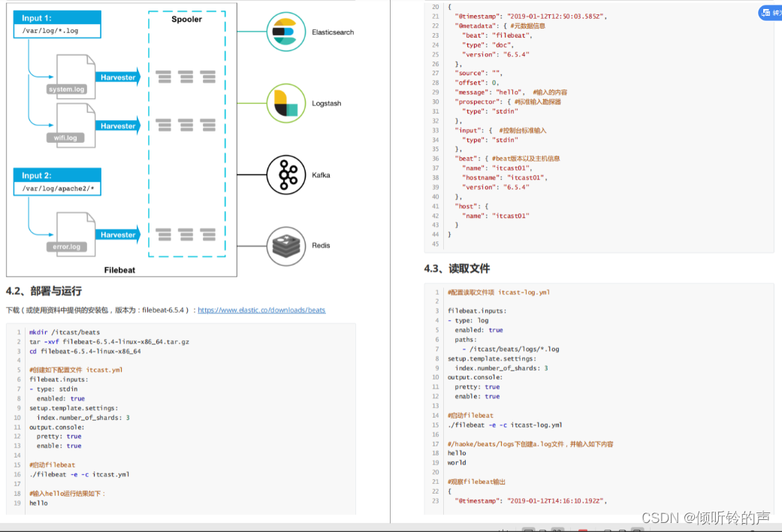Click the "@timestamp" 2019-01-12T12:50:03.585Z line
The width and height of the screenshot is (782, 532).
pyautogui.click(x=530, y=17)
